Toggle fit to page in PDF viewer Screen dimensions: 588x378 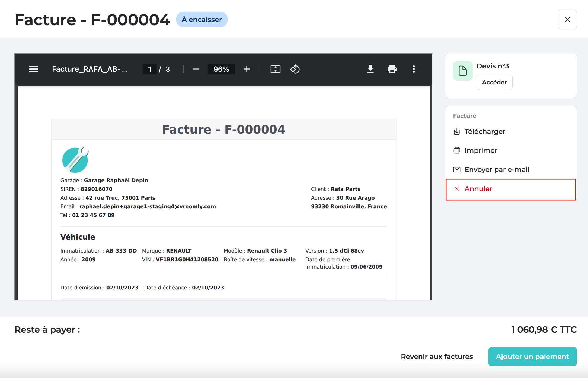coord(275,69)
